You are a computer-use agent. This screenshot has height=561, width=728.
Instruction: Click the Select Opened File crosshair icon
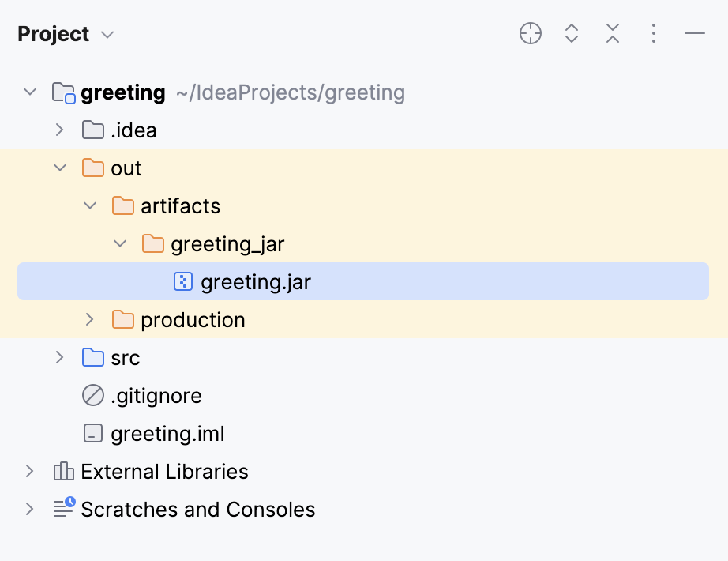pos(530,33)
